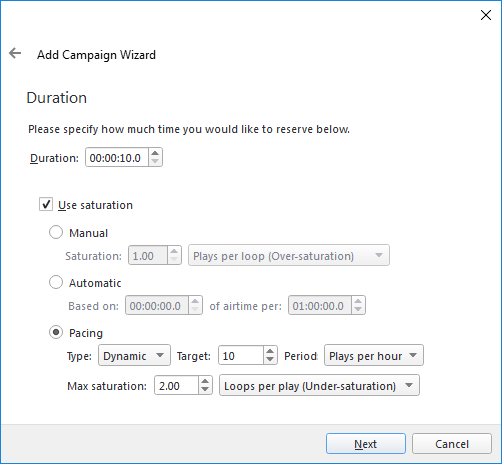Decrease Target value with the down arrow
The height and width of the screenshot is (464, 502).
tap(270, 360)
